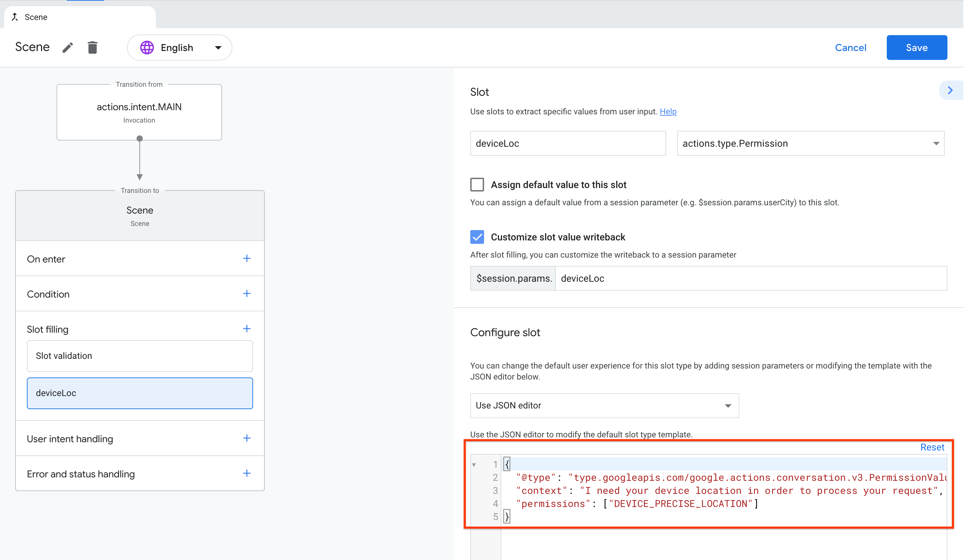Fold JSON block at line 1 arrow
This screenshot has width=964, height=560.
pos(474,465)
